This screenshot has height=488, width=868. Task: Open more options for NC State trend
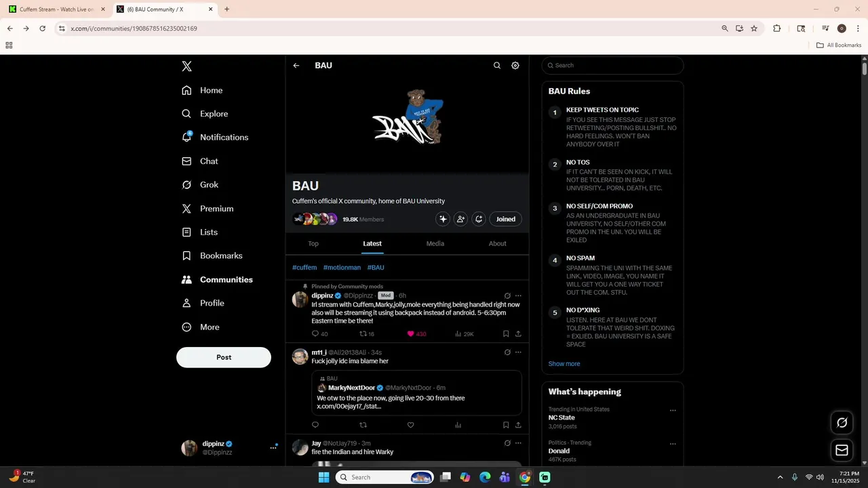[673, 410]
